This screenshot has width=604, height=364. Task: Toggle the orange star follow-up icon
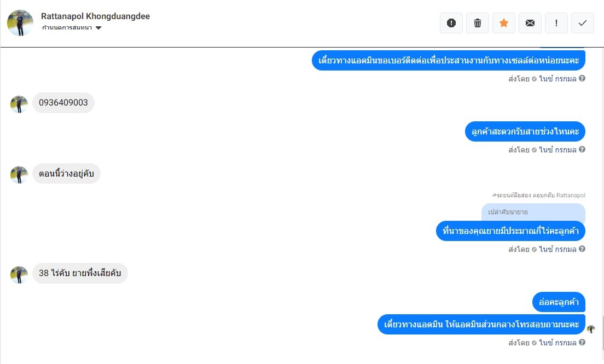[503, 23]
